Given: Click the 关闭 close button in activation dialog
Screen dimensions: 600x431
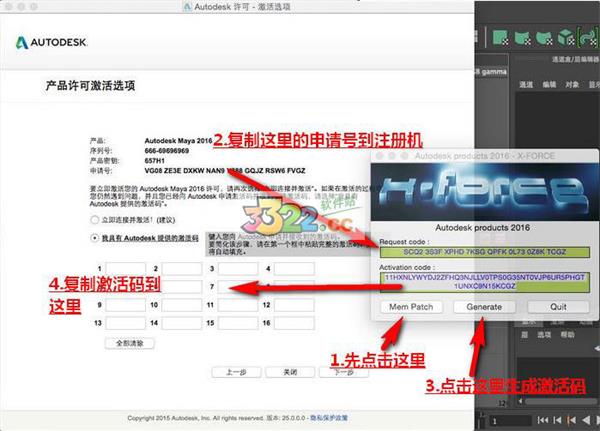Looking at the screenshot, I should click(x=290, y=372).
